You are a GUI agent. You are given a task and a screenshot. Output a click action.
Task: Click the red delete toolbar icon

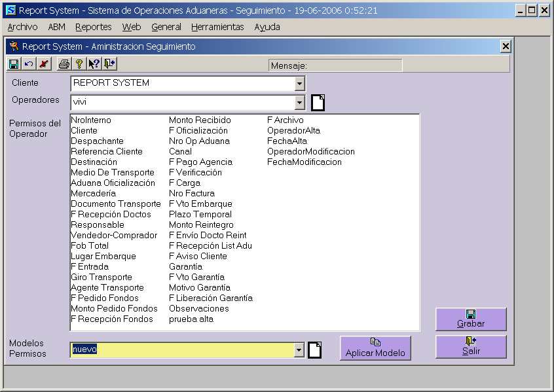[44, 64]
